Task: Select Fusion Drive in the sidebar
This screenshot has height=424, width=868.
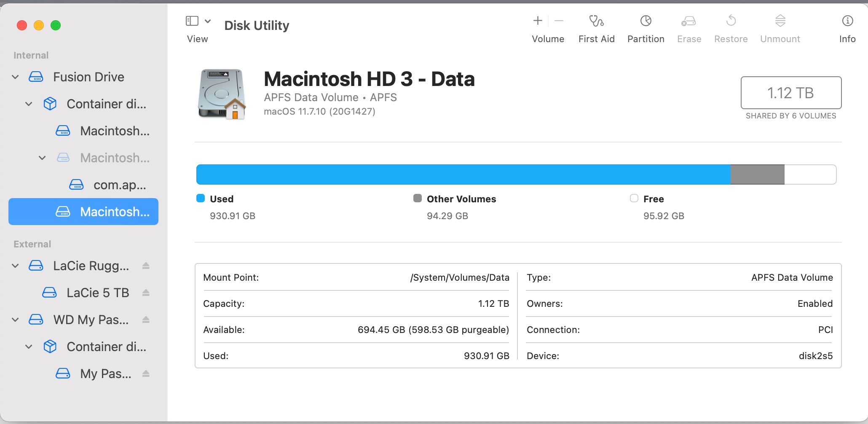Action: click(x=83, y=77)
